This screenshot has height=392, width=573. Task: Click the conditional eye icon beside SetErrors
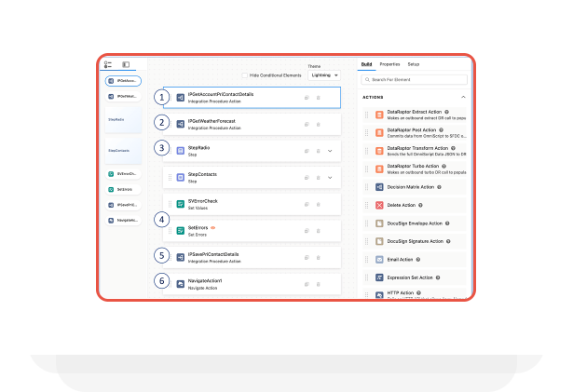(x=213, y=228)
